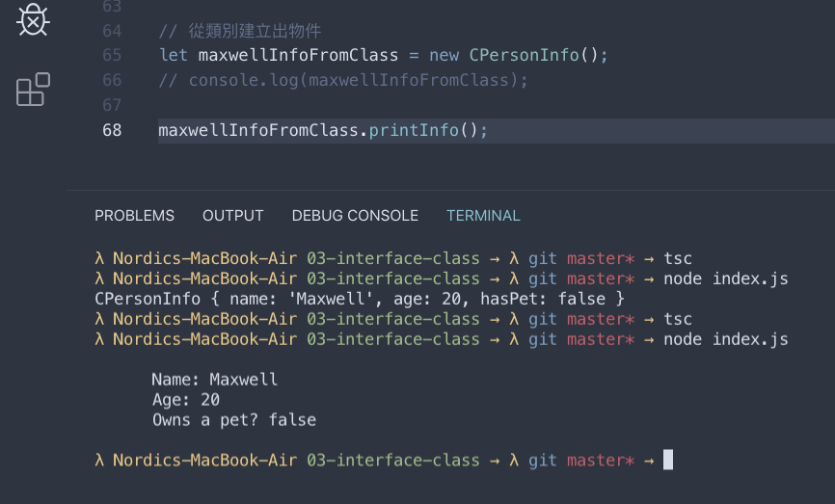Click the first 'node index.js' command
Viewport: 835px width, 504px height.
725,279
